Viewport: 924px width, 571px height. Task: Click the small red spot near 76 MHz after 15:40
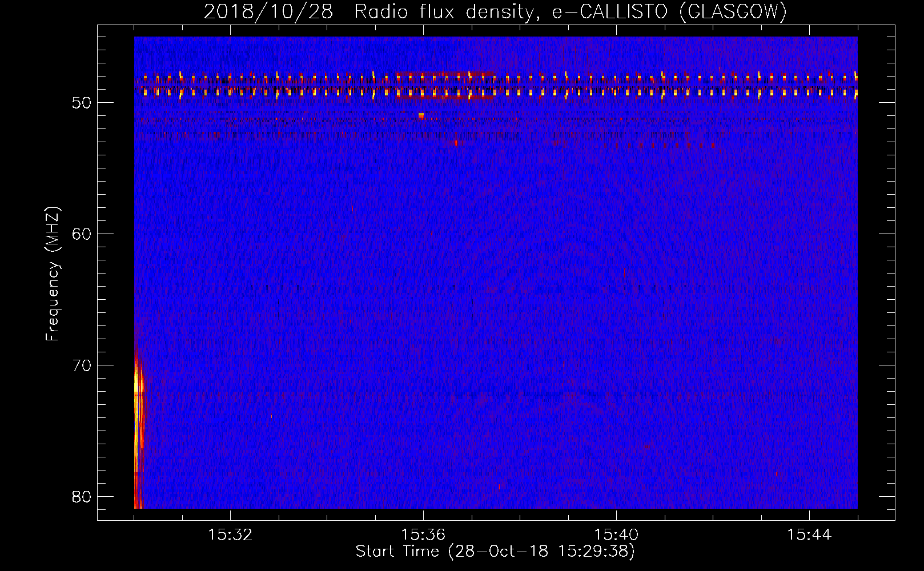tap(647, 447)
